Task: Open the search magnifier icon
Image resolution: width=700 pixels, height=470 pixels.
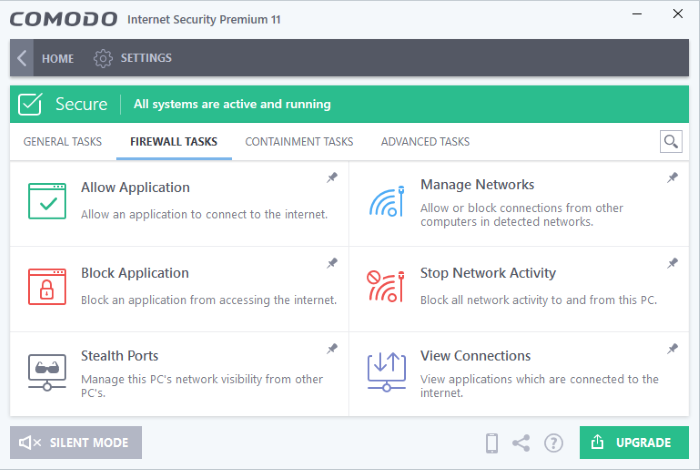Action: (x=670, y=142)
